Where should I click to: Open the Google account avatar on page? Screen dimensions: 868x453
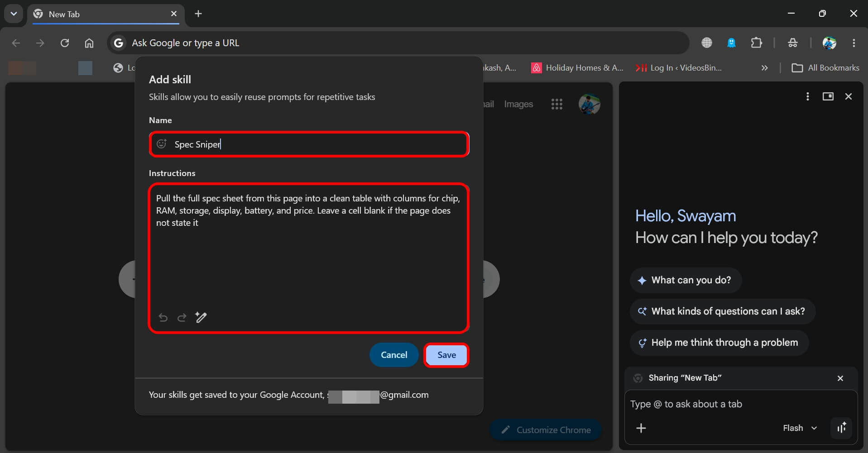pos(589,104)
